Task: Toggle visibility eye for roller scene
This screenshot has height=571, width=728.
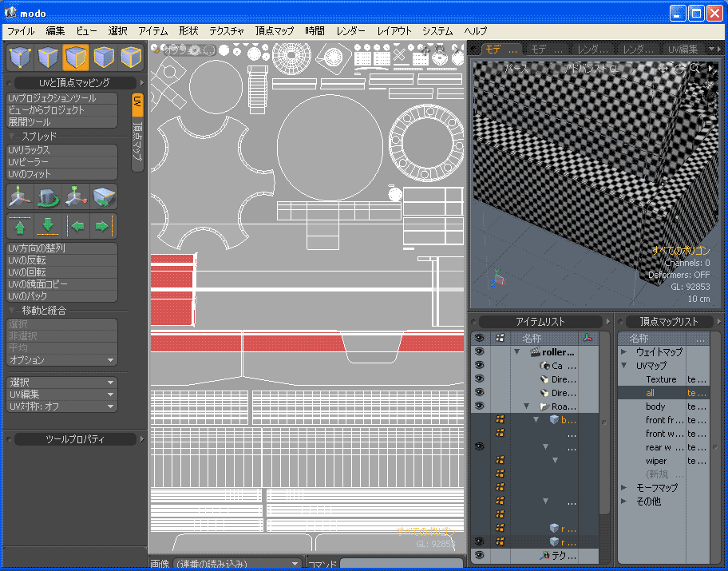Action: click(x=479, y=351)
